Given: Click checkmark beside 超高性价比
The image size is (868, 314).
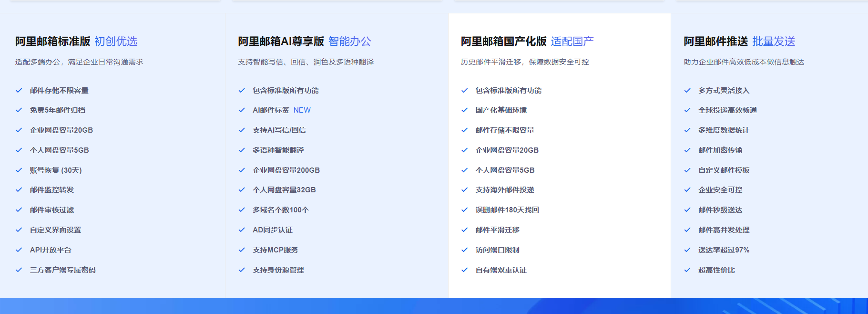Looking at the screenshot, I should [x=687, y=270].
